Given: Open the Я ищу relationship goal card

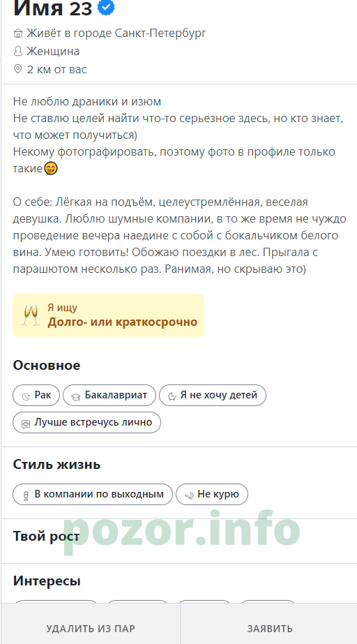Looking at the screenshot, I should (108, 315).
